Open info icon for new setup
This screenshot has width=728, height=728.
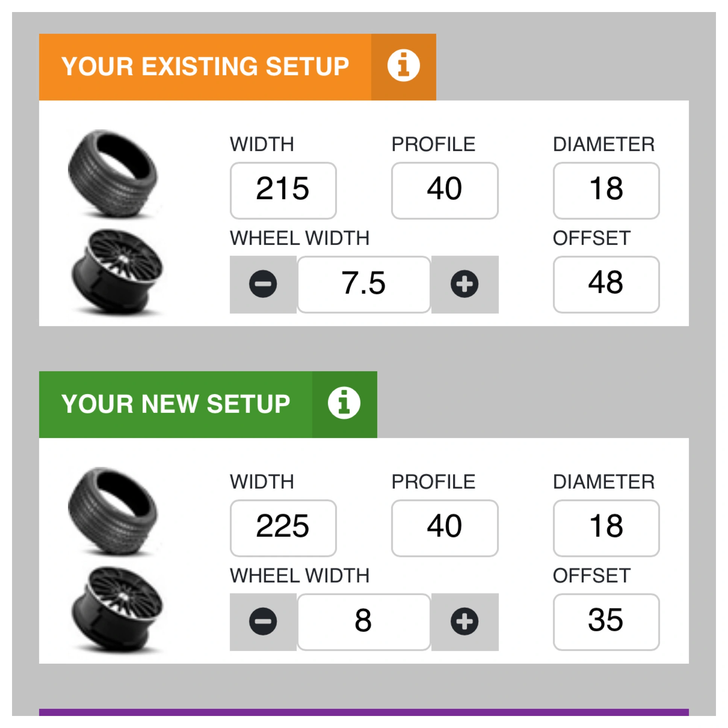pos(344,403)
